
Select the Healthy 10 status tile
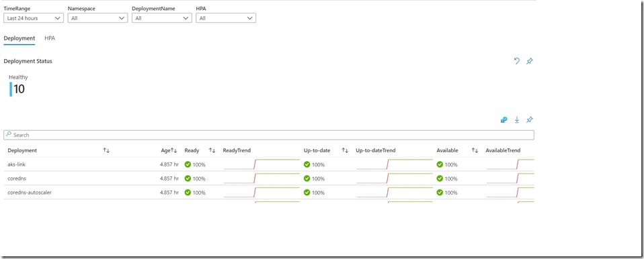point(18,85)
